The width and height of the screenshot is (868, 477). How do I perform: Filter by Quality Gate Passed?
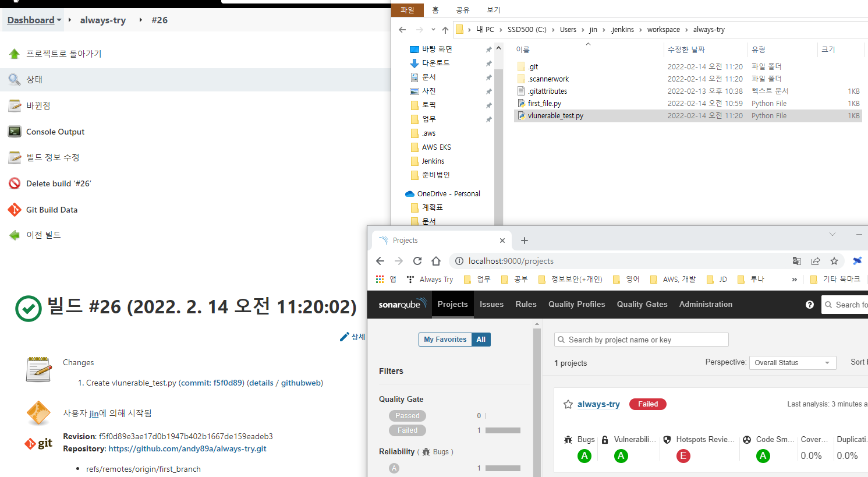(408, 416)
